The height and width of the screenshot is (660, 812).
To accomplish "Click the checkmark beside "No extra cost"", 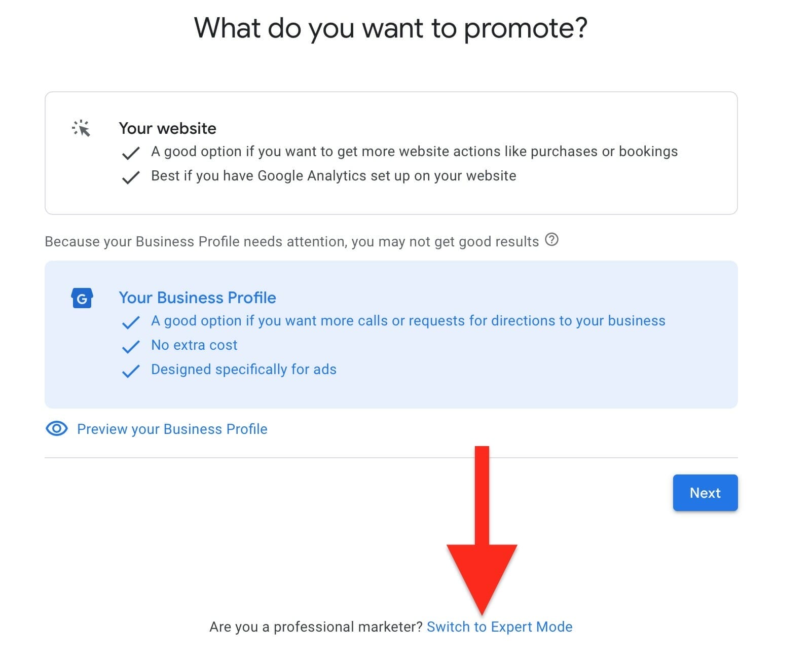I will [x=131, y=346].
